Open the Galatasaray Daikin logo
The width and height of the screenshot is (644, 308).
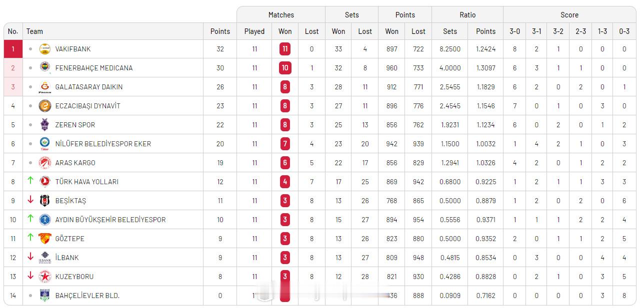tap(45, 87)
